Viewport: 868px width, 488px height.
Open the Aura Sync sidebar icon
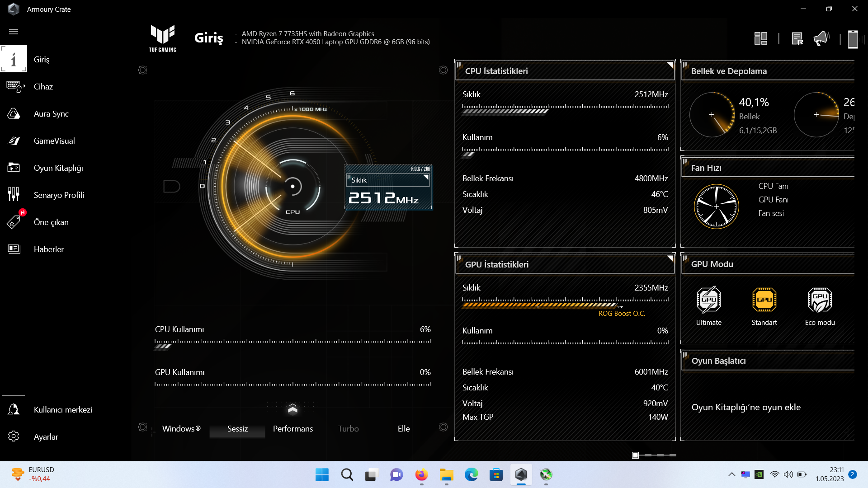14,114
